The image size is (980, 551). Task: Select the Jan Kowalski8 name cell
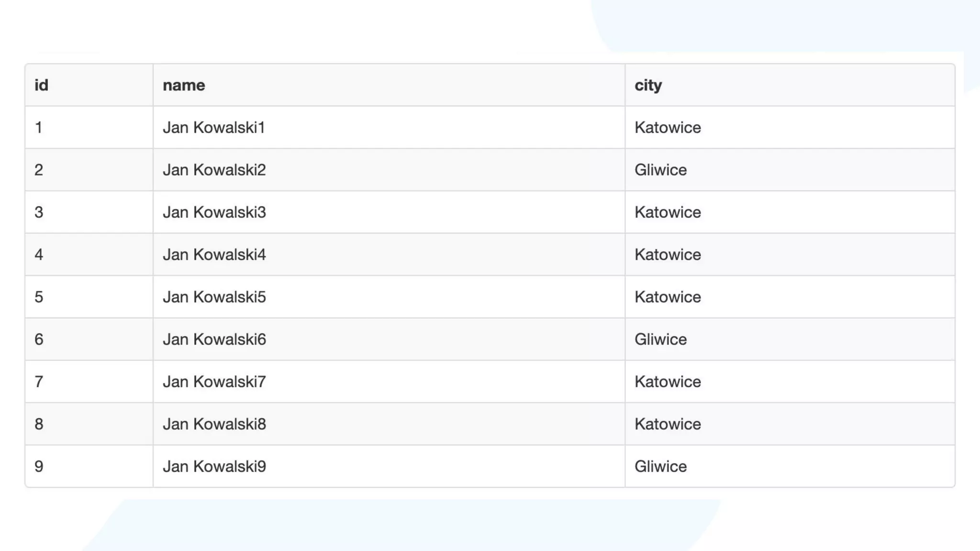[214, 424]
